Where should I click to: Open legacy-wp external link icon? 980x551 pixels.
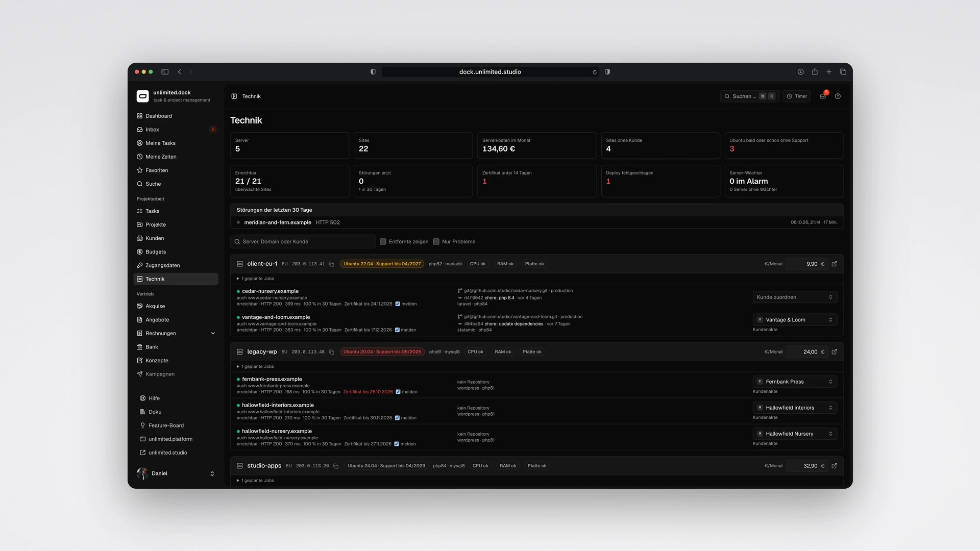click(x=835, y=352)
